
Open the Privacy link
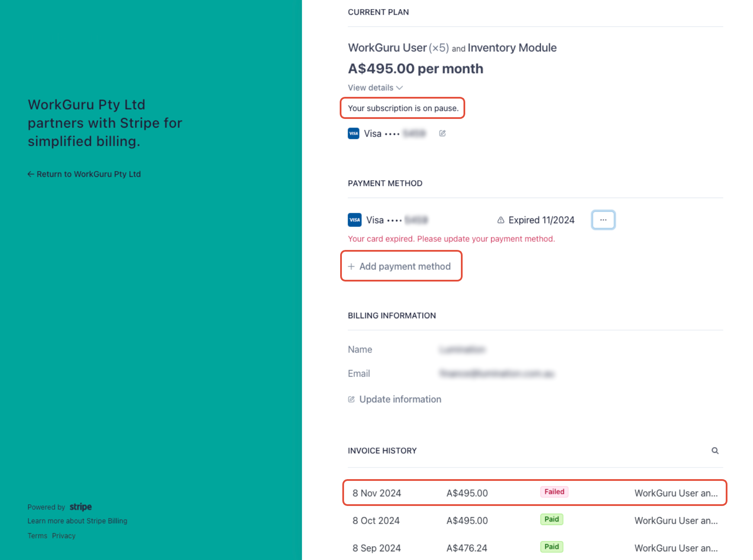point(64,535)
